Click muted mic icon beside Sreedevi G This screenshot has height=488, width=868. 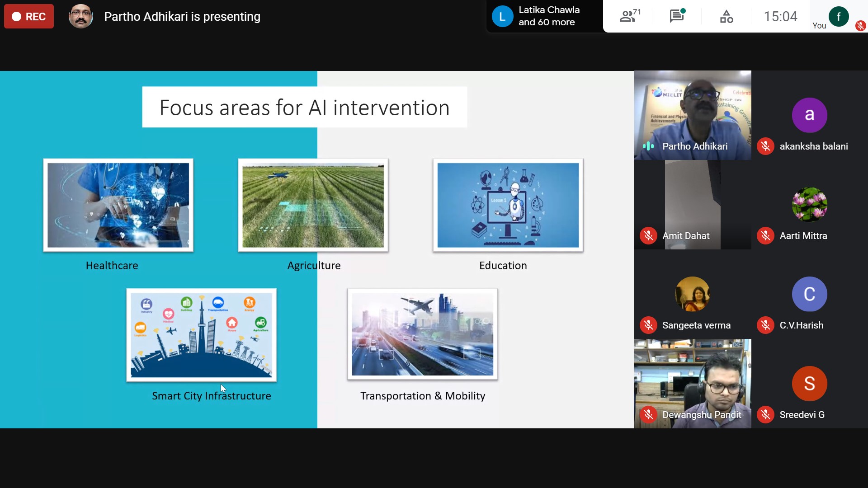(765, 415)
